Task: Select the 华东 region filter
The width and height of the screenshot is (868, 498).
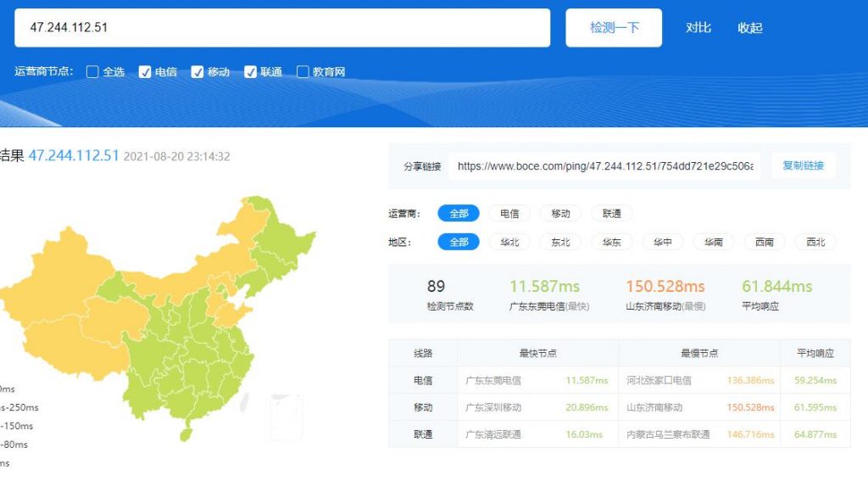Action: tap(611, 242)
